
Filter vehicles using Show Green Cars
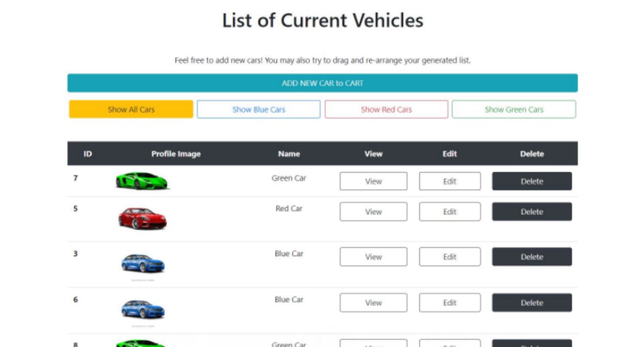click(514, 109)
